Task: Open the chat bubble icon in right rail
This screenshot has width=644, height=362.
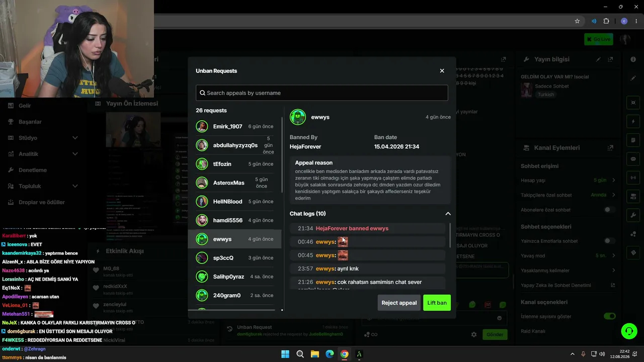Action: 633,158
